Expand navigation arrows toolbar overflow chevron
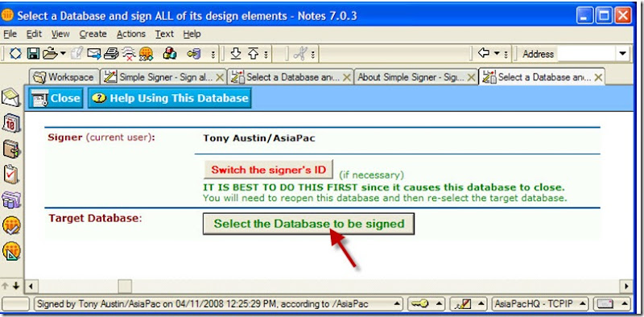 click(x=266, y=54)
